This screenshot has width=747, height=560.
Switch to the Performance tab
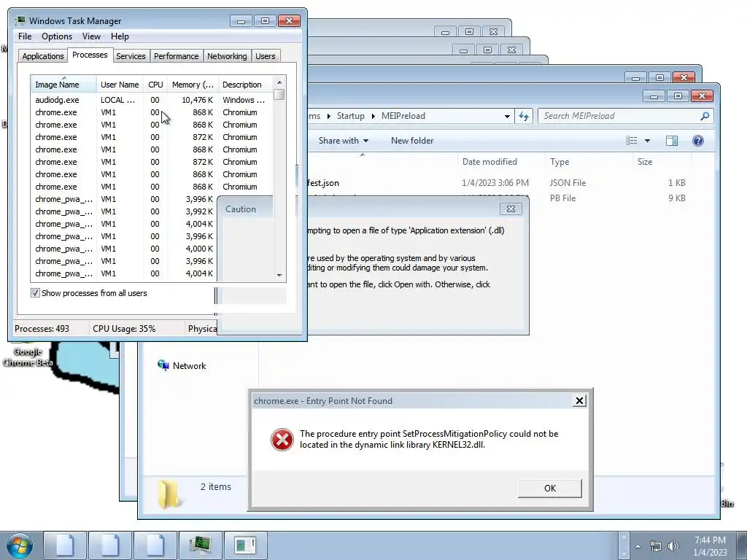click(176, 56)
